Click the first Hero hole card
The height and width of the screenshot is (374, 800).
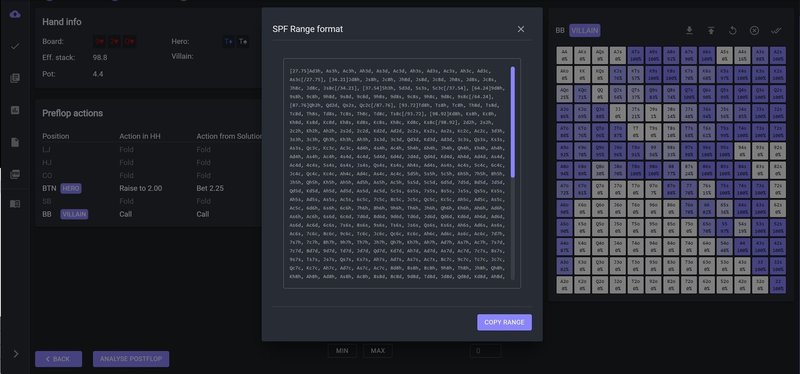pos(229,41)
